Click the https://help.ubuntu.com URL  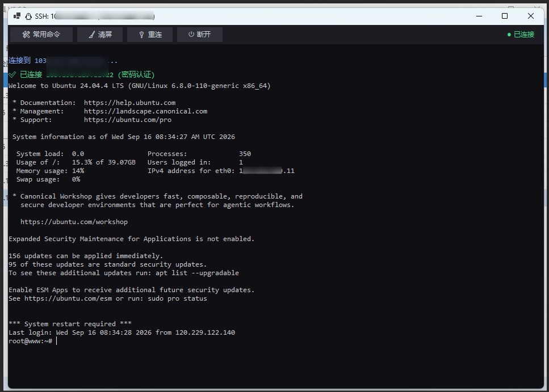(x=129, y=103)
